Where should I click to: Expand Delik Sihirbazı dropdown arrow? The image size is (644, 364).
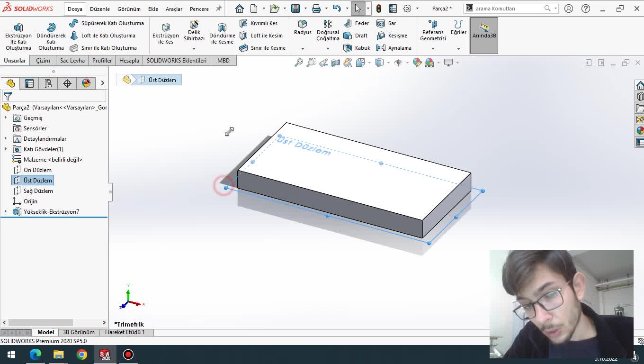pyautogui.click(x=194, y=49)
